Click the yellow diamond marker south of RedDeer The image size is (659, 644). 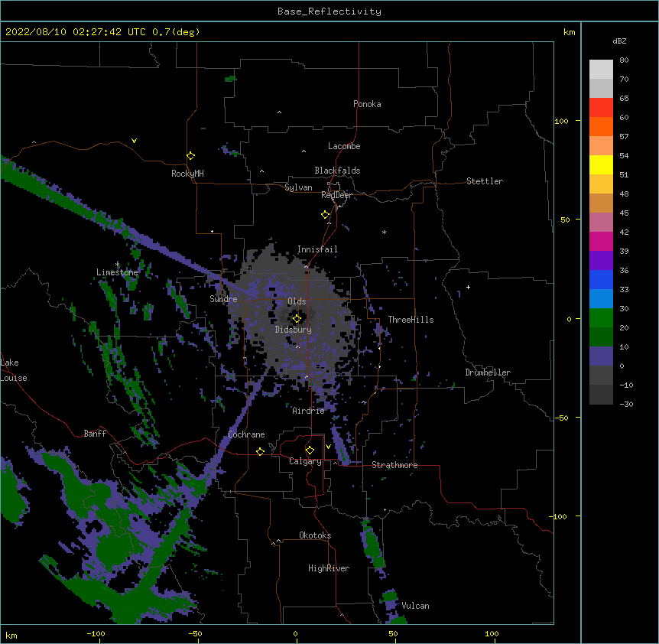[x=326, y=215]
